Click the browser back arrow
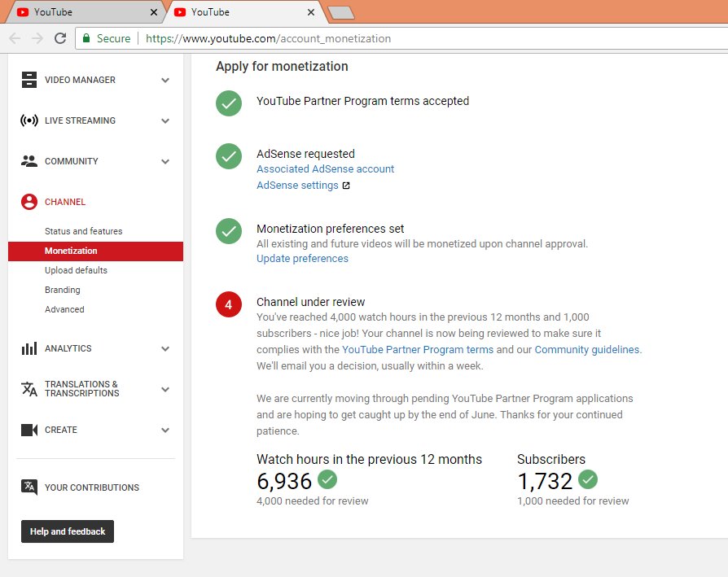The width and height of the screenshot is (728, 577). tap(15, 38)
